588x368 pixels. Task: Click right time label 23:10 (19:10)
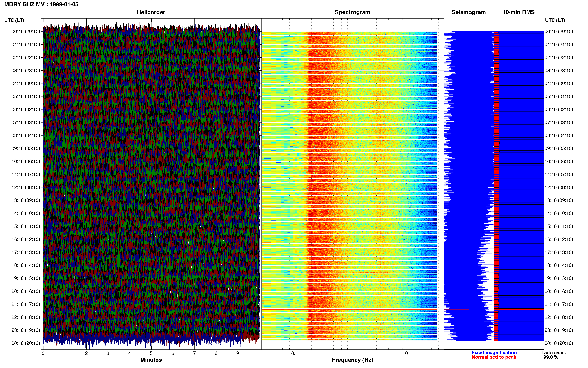tap(559, 330)
